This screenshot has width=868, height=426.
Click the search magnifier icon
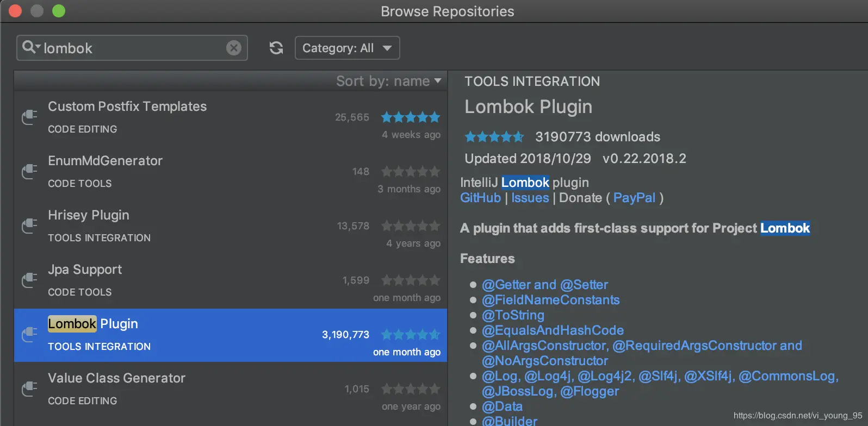pos(30,47)
